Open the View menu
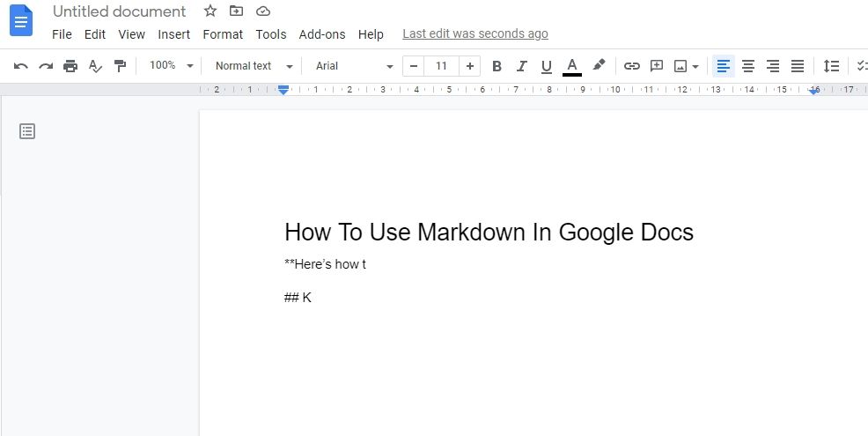Image resolution: width=868 pixels, height=436 pixels. 132,34
